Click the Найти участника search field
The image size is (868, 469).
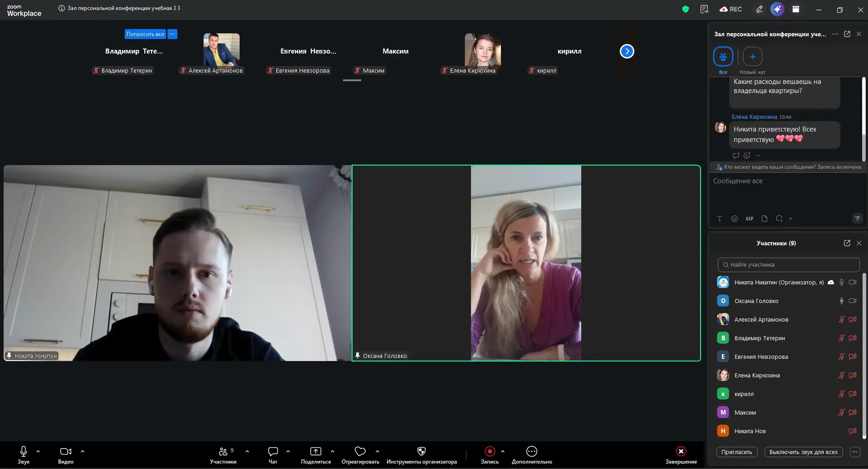[789, 264]
